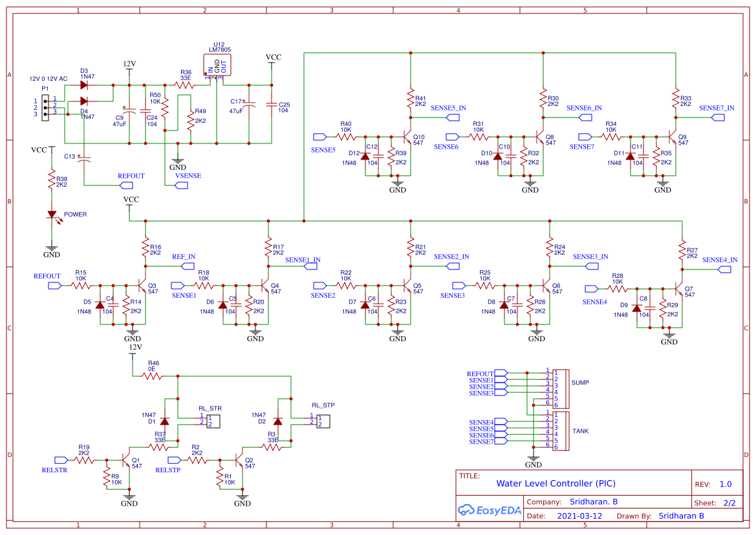Click the EasyEDA logo
Viewport: 756px width, 535px height.
pos(490,510)
